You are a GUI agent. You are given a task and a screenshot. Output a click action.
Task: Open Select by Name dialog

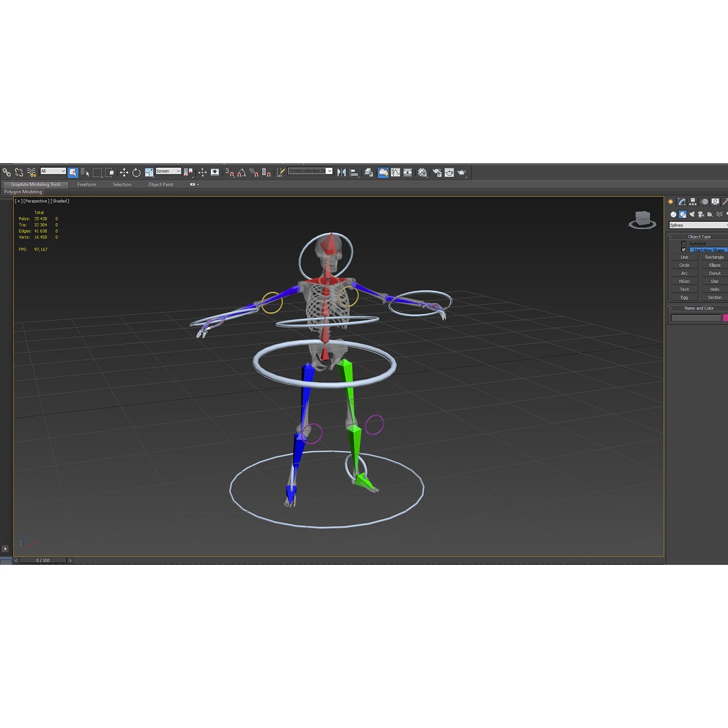tap(87, 172)
